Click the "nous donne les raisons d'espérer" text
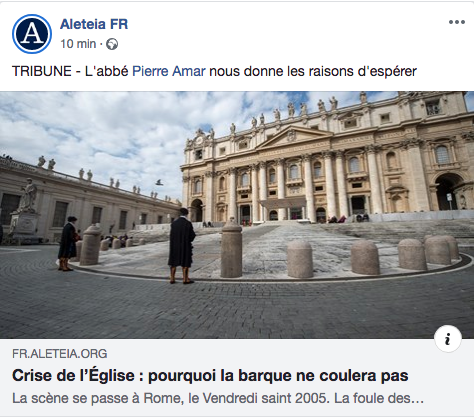 (x=313, y=71)
